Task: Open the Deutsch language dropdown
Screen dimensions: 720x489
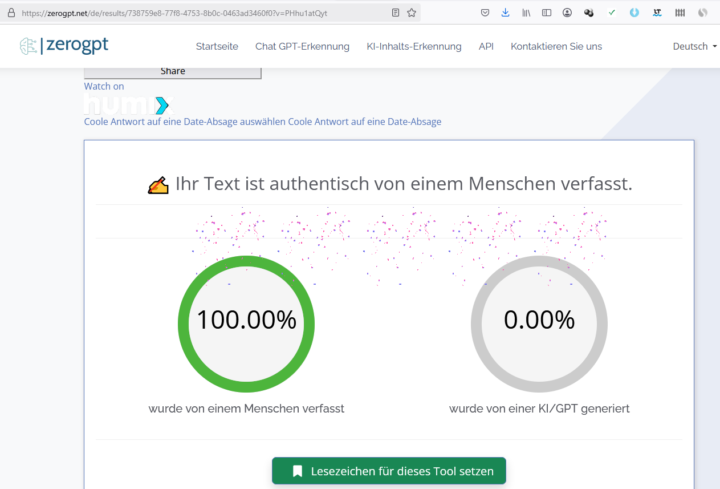Action: click(695, 46)
